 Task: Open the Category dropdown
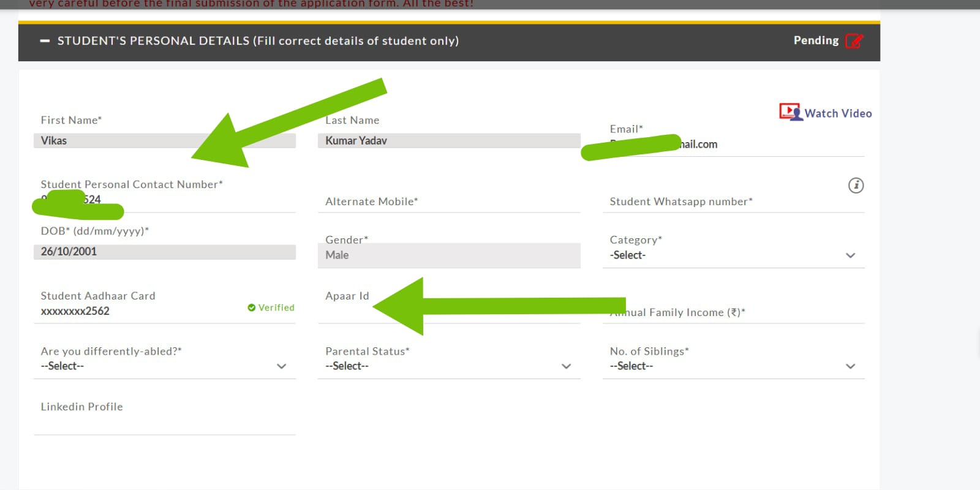(733, 255)
